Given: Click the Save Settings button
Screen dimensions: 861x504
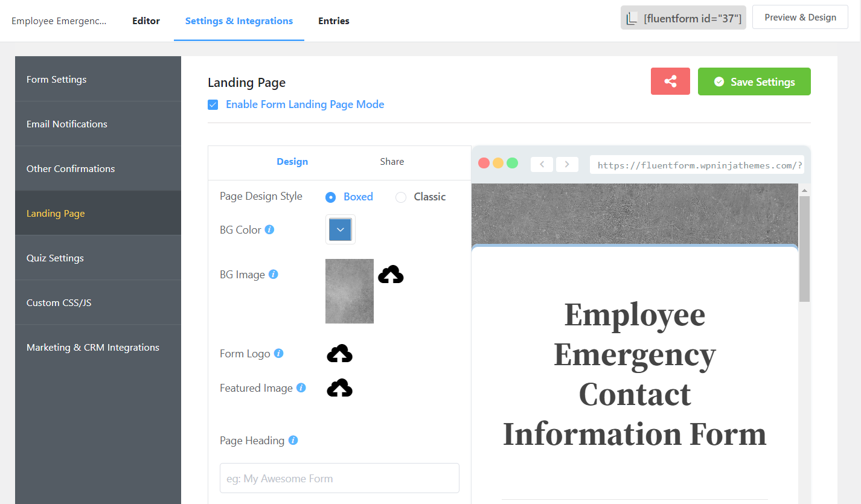Looking at the screenshot, I should (x=754, y=81).
